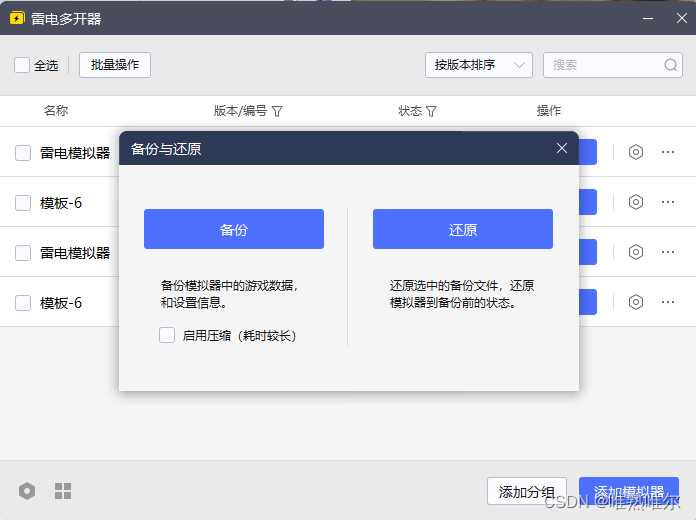The image size is (696, 520).
Task: Open settings hexagon icon on bottom 模板-6 row
Action: [x=636, y=302]
